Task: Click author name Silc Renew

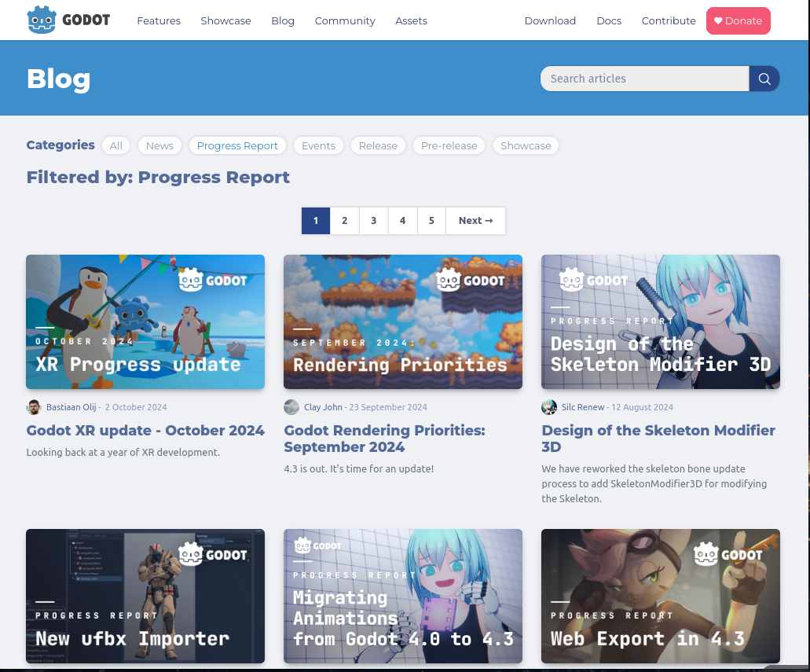Action: coord(583,407)
